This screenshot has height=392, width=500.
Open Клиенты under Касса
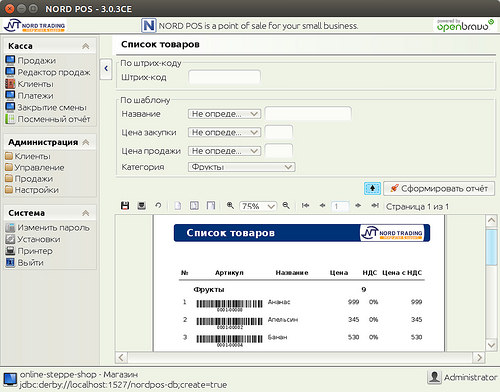pyautogui.click(x=30, y=84)
